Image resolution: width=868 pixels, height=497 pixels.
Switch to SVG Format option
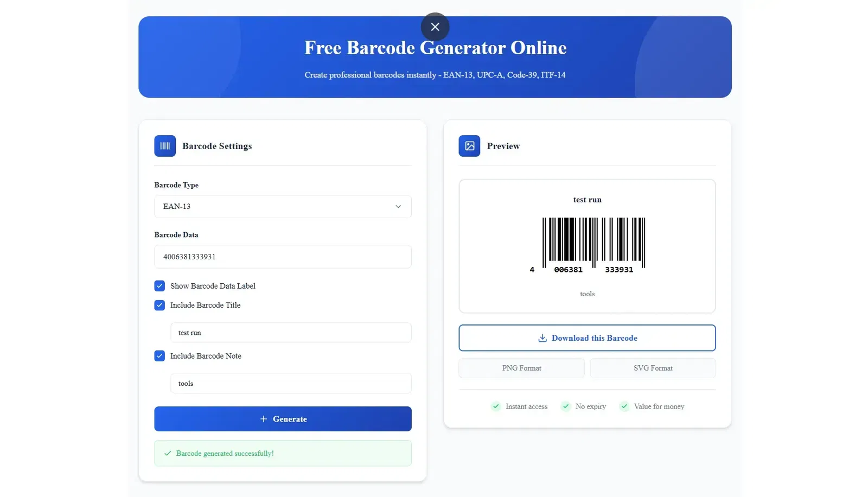click(653, 368)
